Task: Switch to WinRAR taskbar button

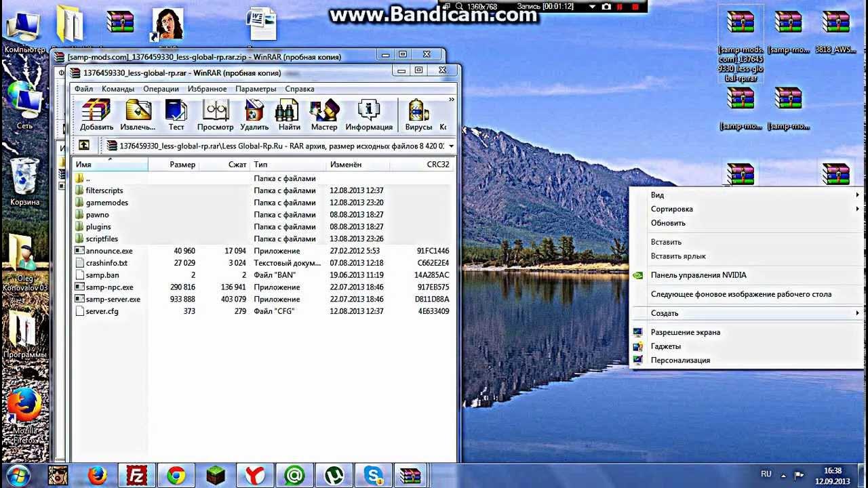Action: (x=409, y=476)
